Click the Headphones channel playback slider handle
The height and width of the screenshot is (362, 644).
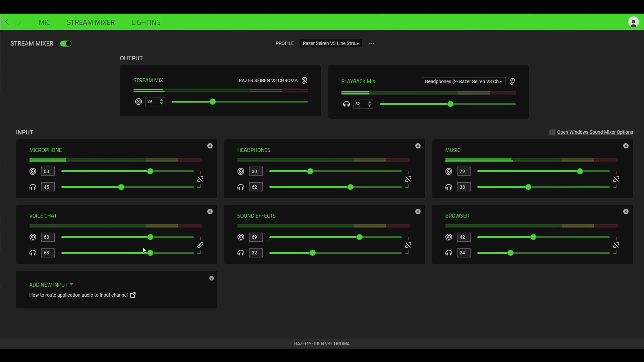351,187
